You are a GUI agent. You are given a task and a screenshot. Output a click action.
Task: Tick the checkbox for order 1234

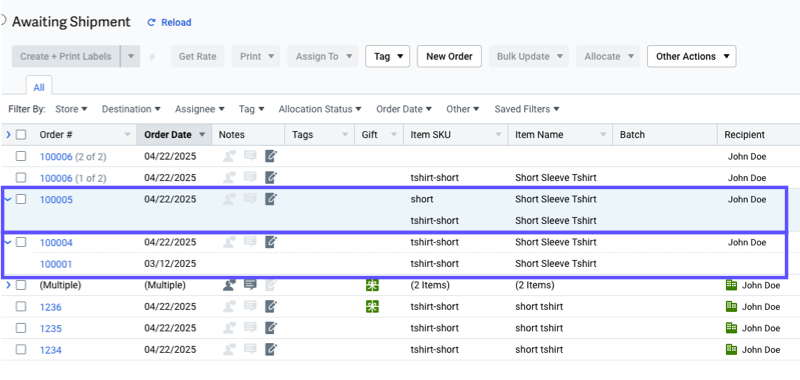click(x=21, y=349)
